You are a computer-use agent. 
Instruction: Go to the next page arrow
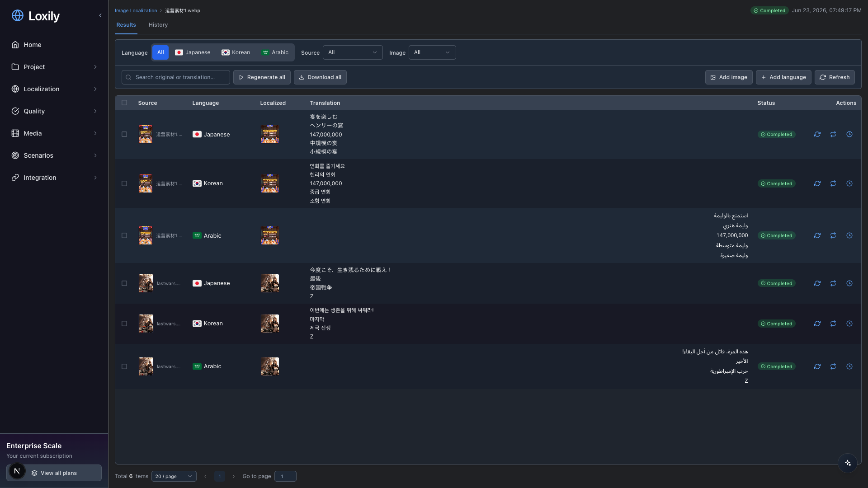tap(234, 476)
